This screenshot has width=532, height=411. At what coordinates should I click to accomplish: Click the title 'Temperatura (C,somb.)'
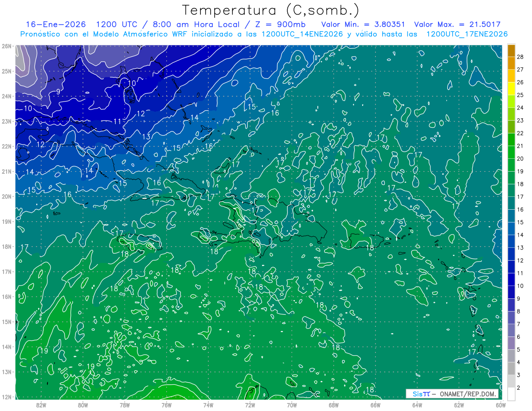click(x=271, y=10)
